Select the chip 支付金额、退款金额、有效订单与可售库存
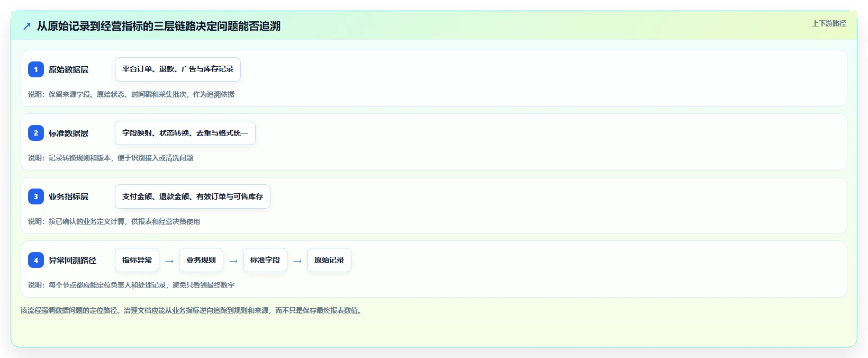Image resolution: width=868 pixels, height=358 pixels. click(193, 196)
